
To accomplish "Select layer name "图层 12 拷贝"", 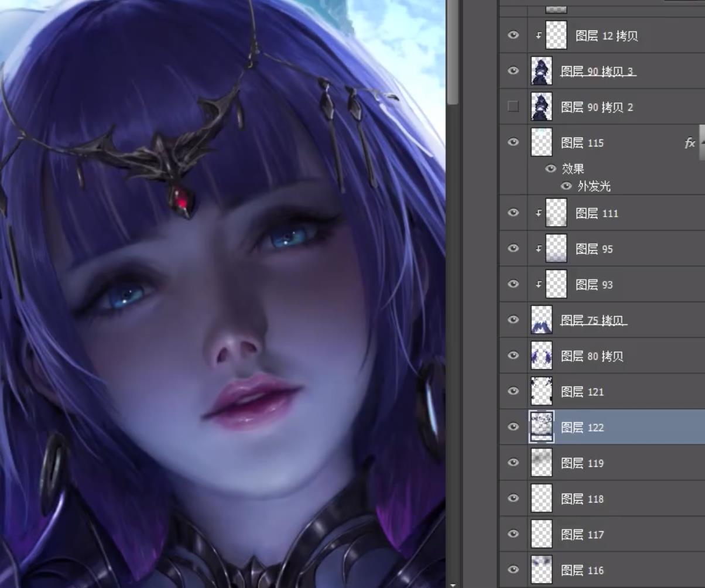I will (x=607, y=36).
